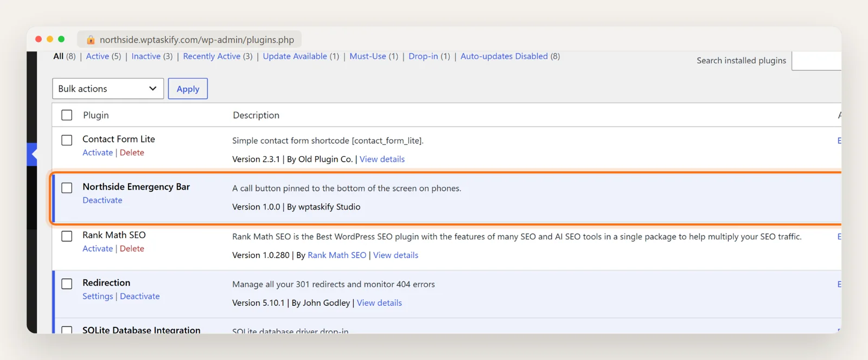Click the Contact Form Lite plugin name
This screenshot has width=868, height=360.
(x=119, y=139)
